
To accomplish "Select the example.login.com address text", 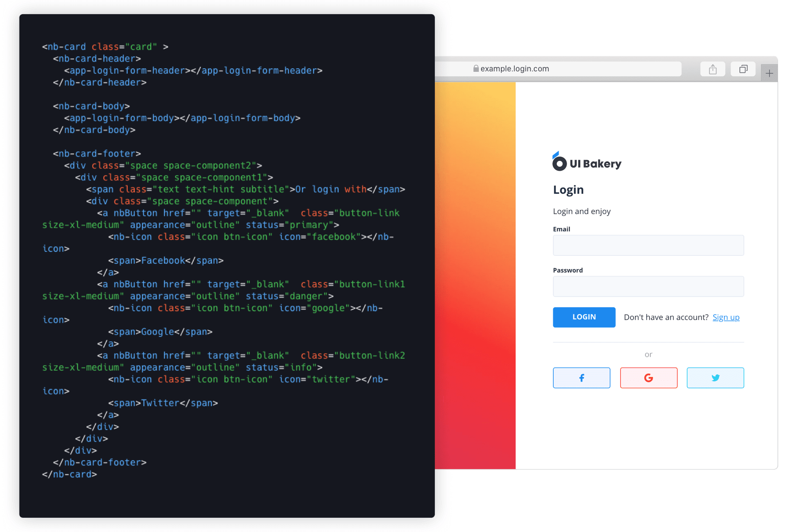I will coord(515,69).
